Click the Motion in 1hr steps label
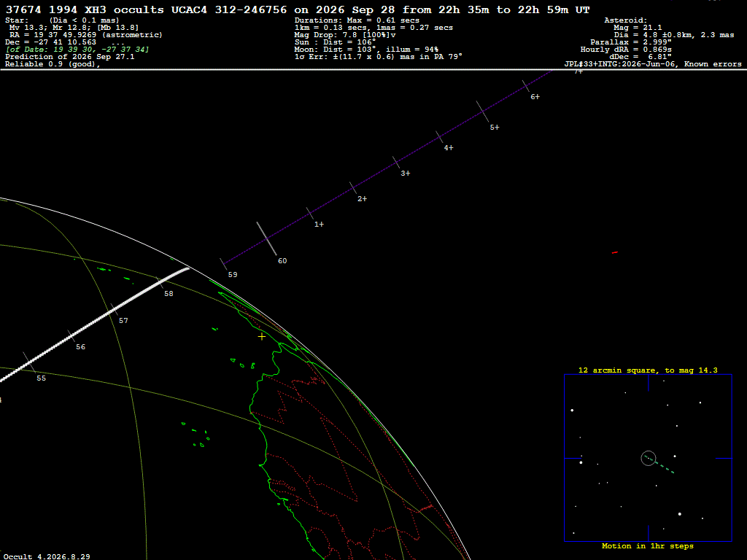This screenshot has height=560, width=747. (x=648, y=545)
